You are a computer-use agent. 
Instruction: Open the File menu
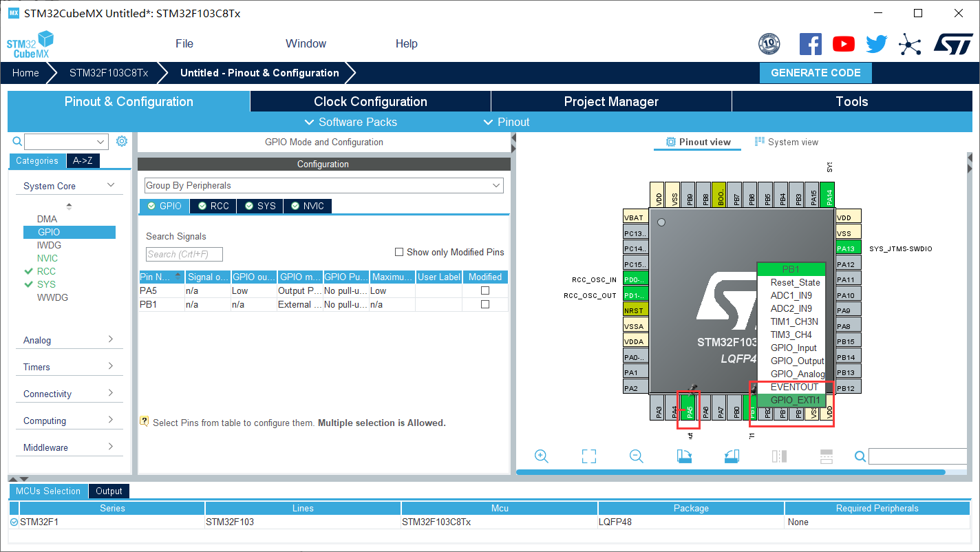click(x=184, y=43)
